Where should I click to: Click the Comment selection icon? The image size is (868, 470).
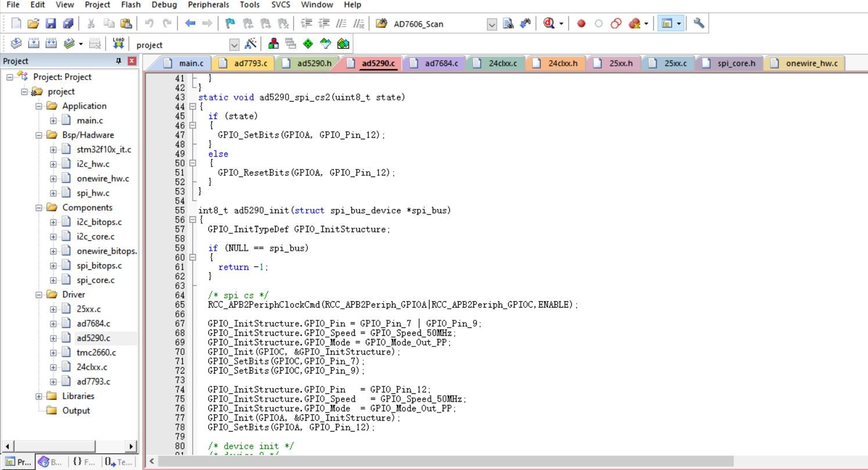point(342,23)
